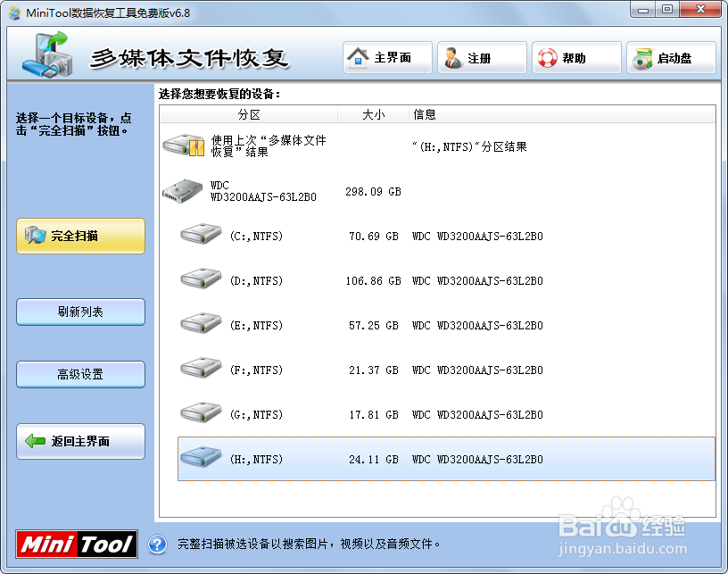Image resolution: width=728 pixels, height=574 pixels.
Task: Click size value 21.37 GB
Action: [373, 370]
